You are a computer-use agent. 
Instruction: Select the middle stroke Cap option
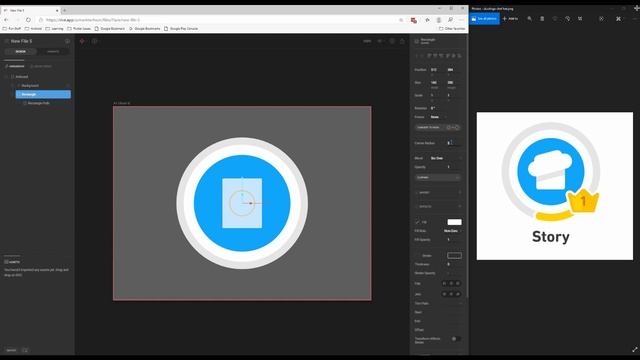click(x=451, y=283)
